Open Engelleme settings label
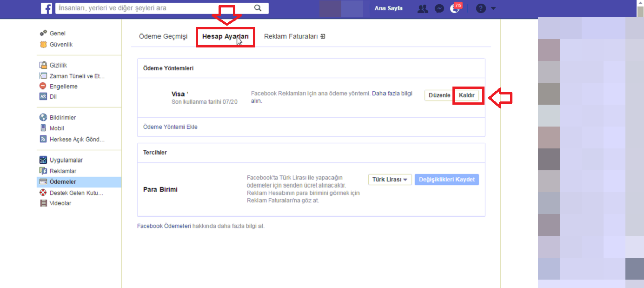Image resolution: width=644 pixels, height=288 pixels. pyautogui.click(x=64, y=86)
